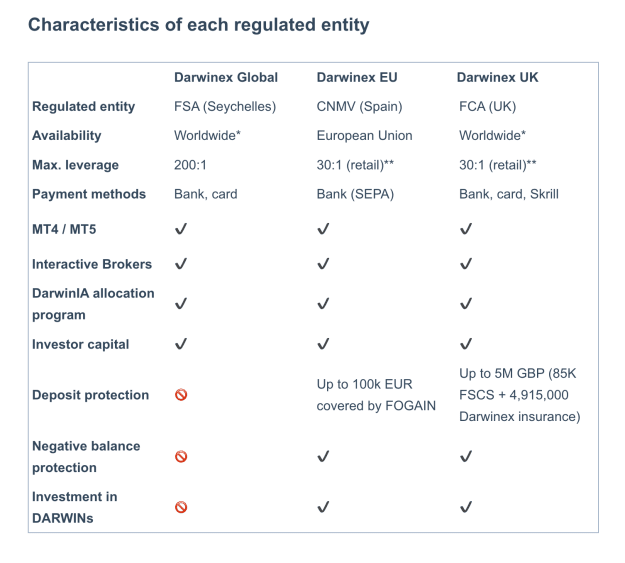The width and height of the screenshot is (625, 563).
Task: Click the red prohibited icon for Investment in DARWINs
Action: point(181,507)
